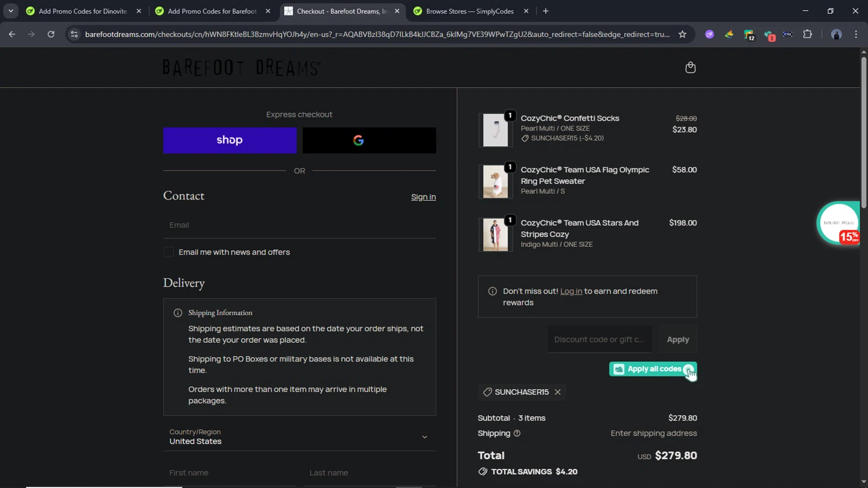
Task: View site information icon in address bar
Action: (74, 34)
